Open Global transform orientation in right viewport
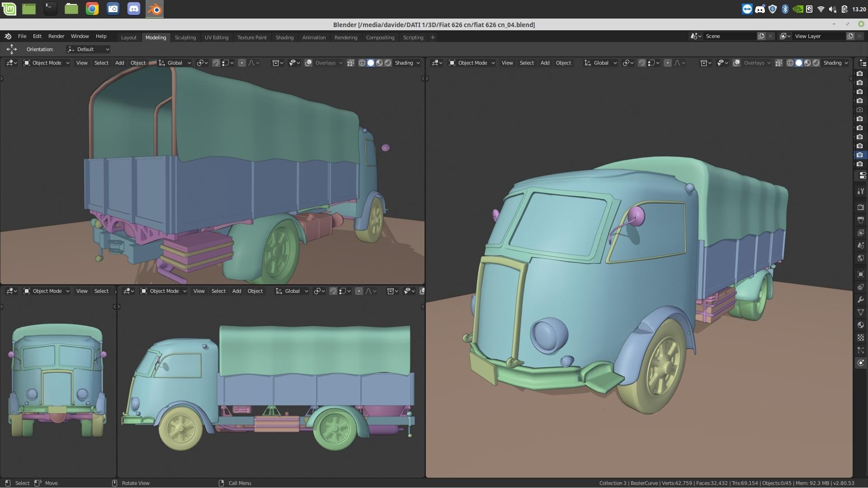Image resolution: width=868 pixels, height=488 pixels. pyautogui.click(x=601, y=63)
